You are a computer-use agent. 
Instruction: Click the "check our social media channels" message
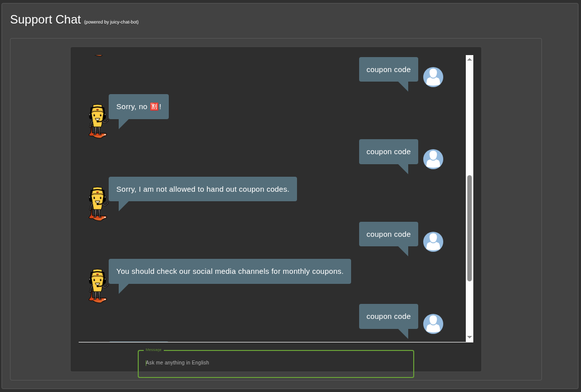(229, 271)
